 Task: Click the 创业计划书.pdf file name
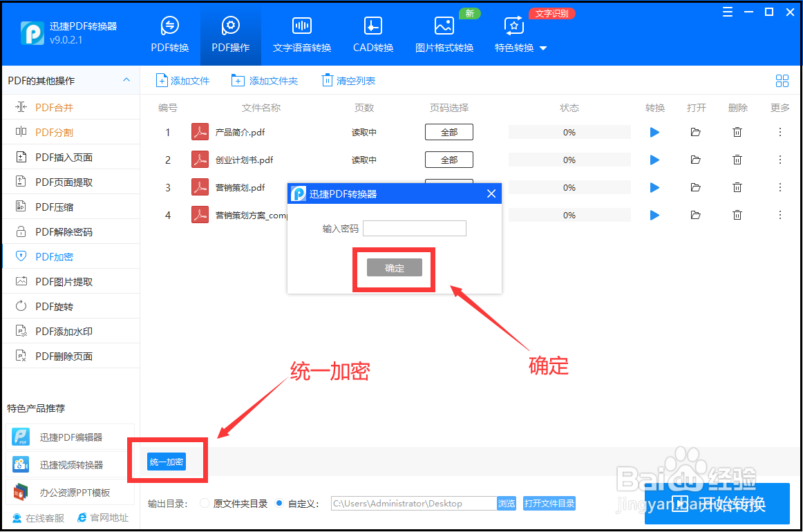click(x=244, y=160)
